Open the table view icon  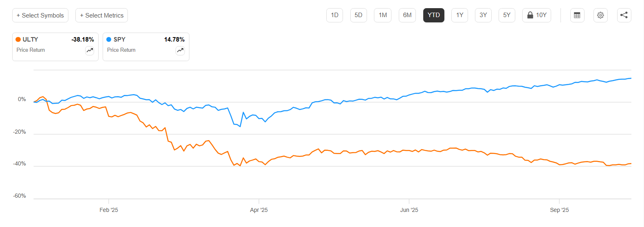[577, 15]
